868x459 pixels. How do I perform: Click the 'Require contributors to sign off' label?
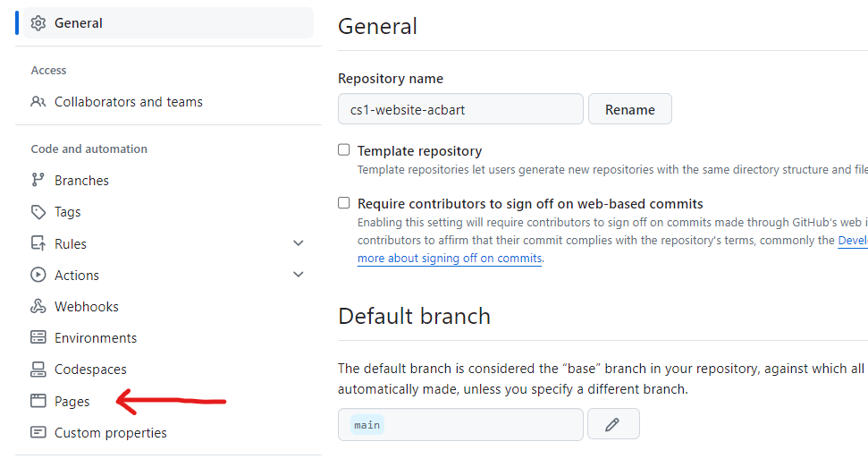530,203
